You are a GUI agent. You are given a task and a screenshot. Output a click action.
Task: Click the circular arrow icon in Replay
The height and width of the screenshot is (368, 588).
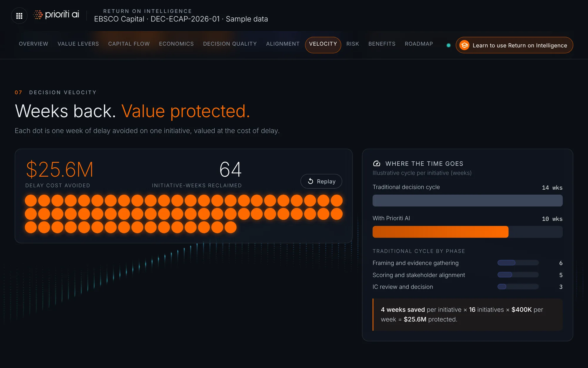pyautogui.click(x=310, y=181)
